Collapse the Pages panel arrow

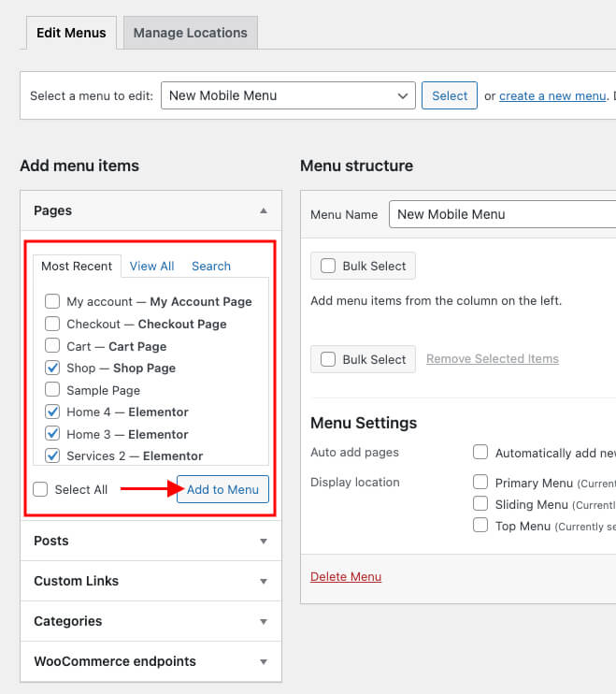pyautogui.click(x=264, y=211)
